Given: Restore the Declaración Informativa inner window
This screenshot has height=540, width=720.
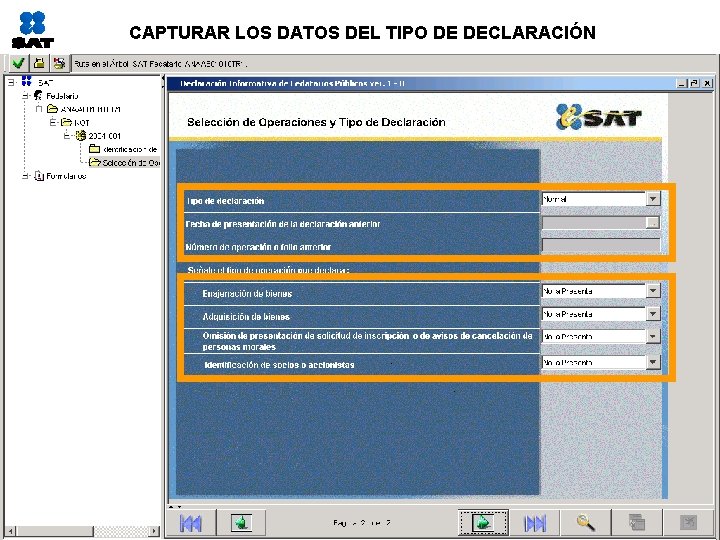Looking at the screenshot, I should 694,84.
